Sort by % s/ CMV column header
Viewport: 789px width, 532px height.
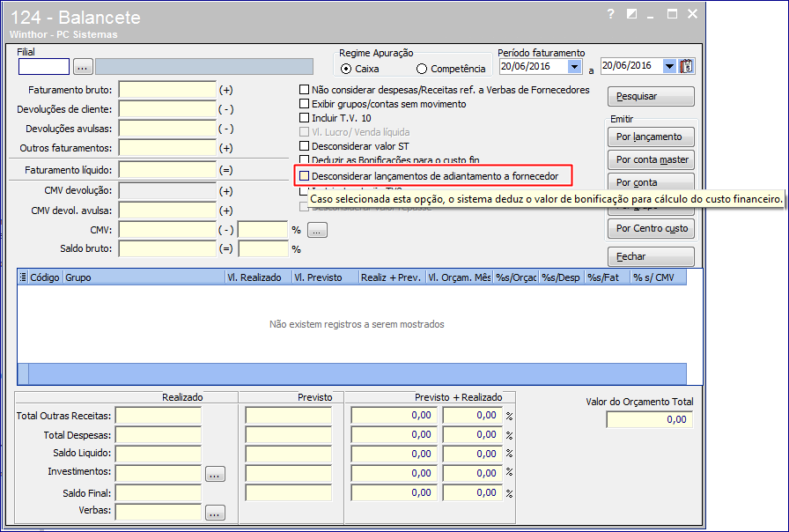coord(658,277)
